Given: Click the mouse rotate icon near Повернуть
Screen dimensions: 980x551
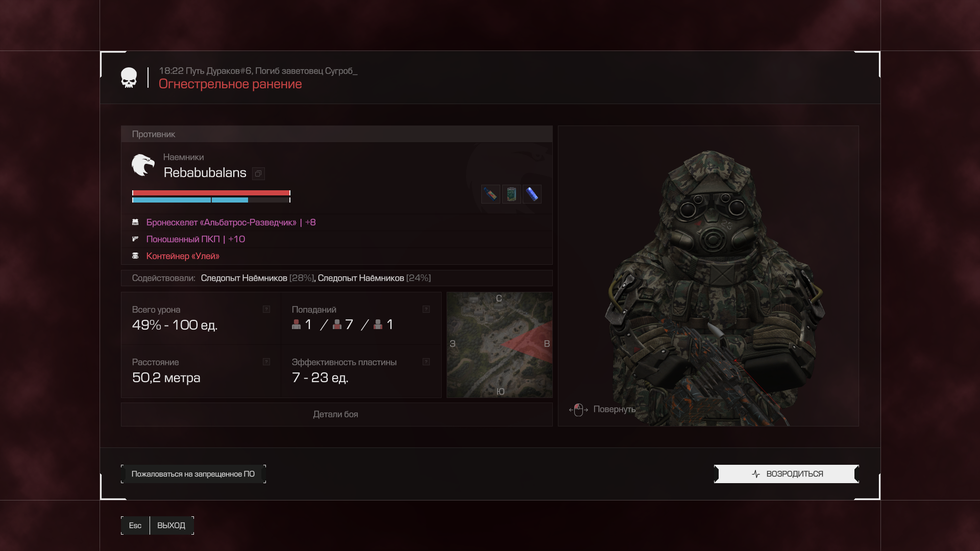Looking at the screenshot, I should click(x=578, y=410).
